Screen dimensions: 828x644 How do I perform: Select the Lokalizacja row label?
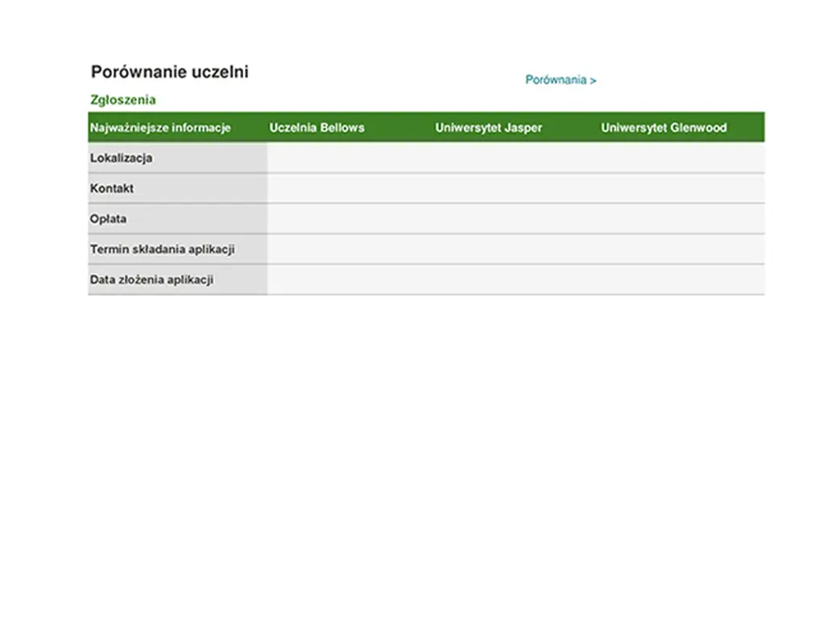point(121,159)
